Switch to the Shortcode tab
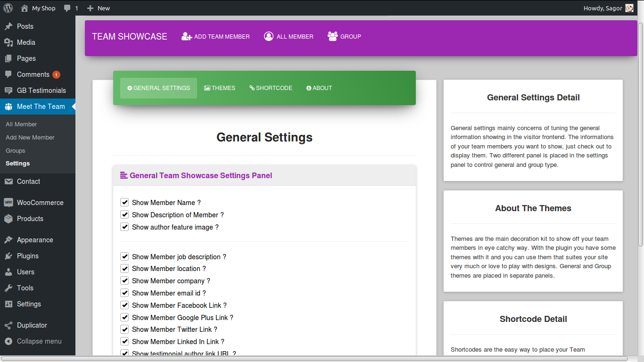The image size is (644, 362). tap(271, 88)
